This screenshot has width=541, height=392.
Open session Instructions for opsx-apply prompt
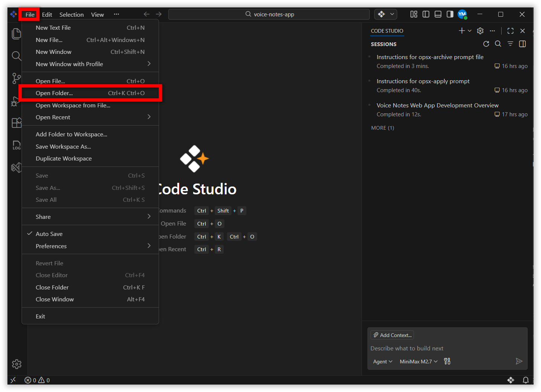click(x=448, y=85)
